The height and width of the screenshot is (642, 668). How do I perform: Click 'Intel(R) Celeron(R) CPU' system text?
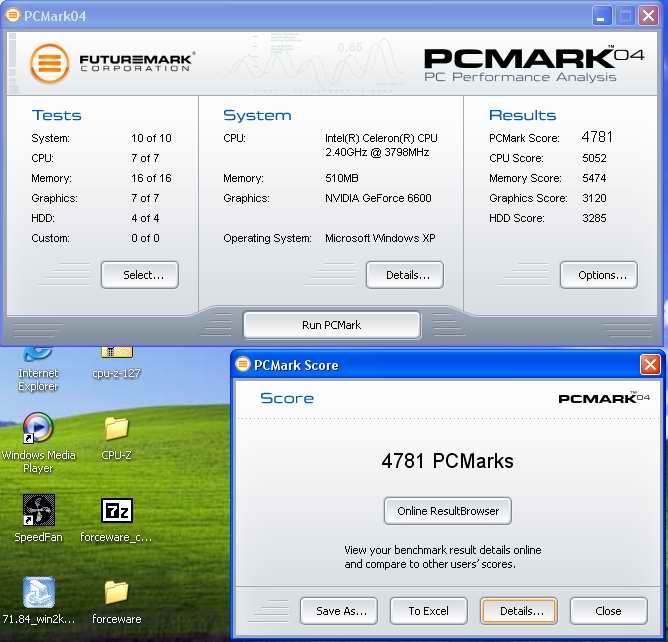coord(381,138)
